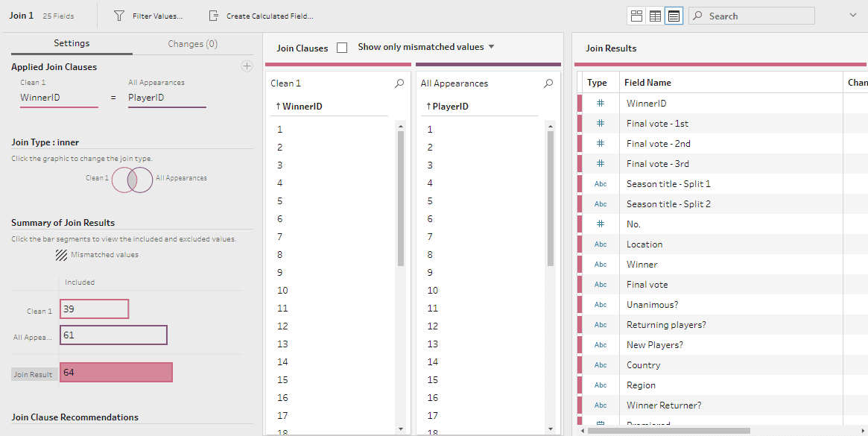868x436 pixels.
Task: Open search in the All Appearances pane
Action: click(548, 83)
